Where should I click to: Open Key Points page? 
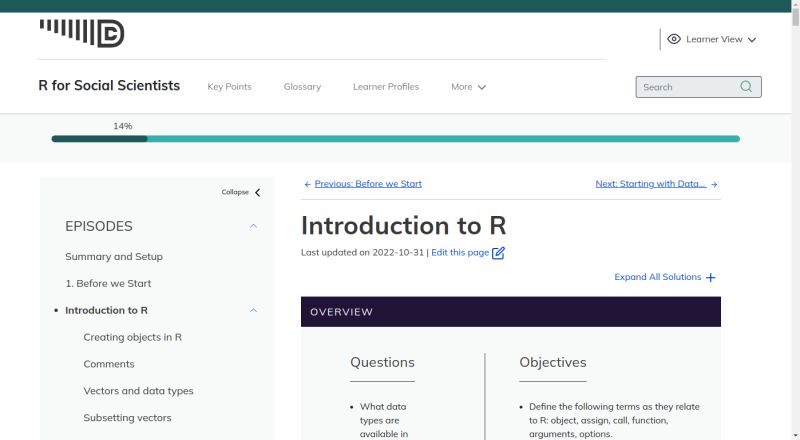(230, 87)
